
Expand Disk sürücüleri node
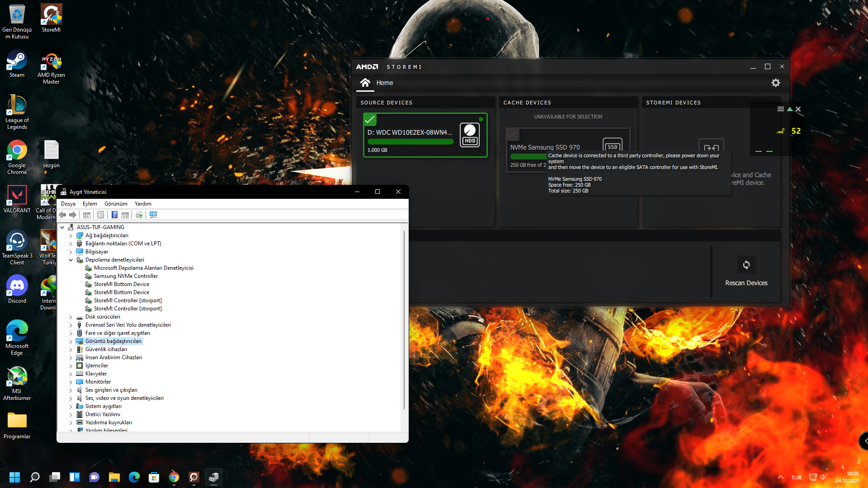(71, 317)
